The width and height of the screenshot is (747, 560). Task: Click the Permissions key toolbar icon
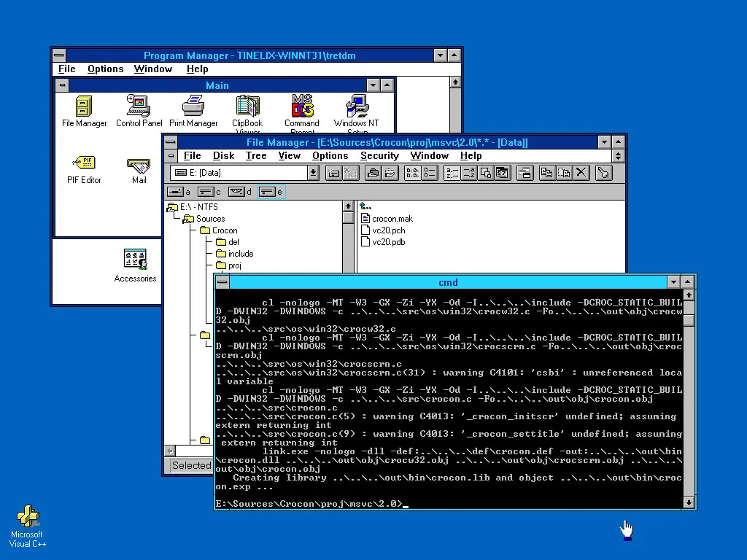[x=603, y=173]
